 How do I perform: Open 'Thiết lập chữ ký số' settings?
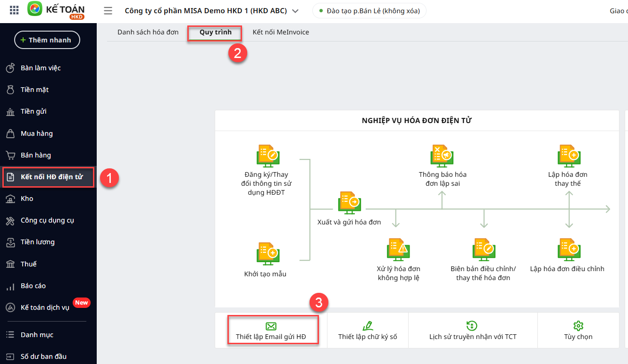pyautogui.click(x=368, y=331)
